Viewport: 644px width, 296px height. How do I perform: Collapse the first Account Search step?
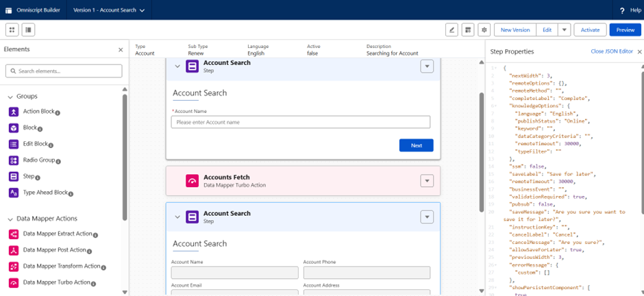177,66
